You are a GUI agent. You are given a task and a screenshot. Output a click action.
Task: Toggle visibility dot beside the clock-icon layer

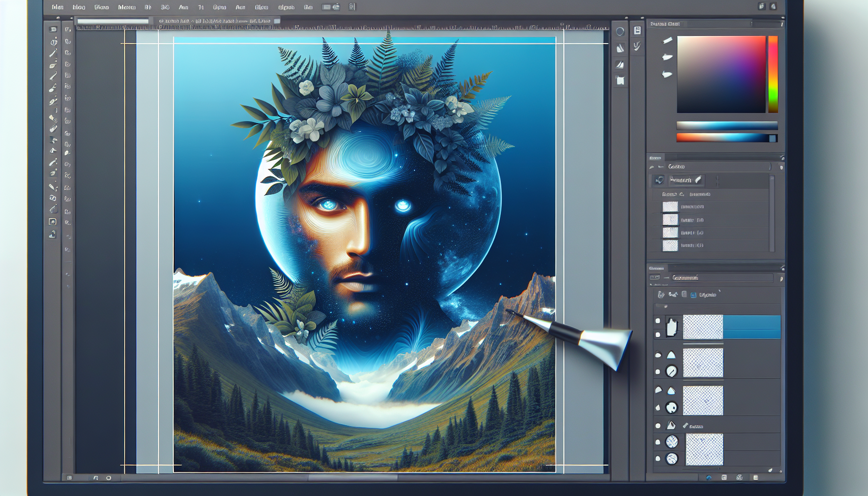point(658,372)
